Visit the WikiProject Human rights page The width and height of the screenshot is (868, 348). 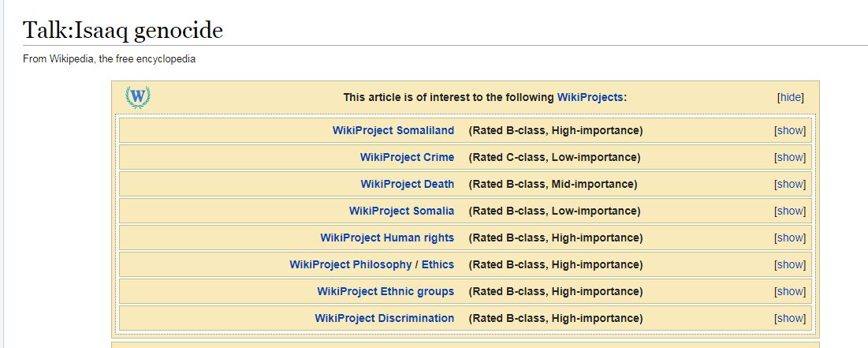click(x=387, y=238)
